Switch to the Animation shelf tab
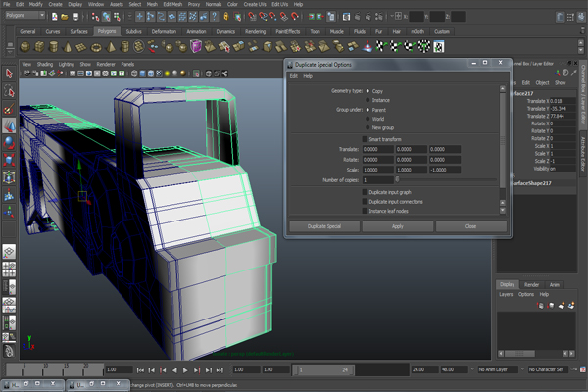The image size is (588, 392). tap(196, 32)
